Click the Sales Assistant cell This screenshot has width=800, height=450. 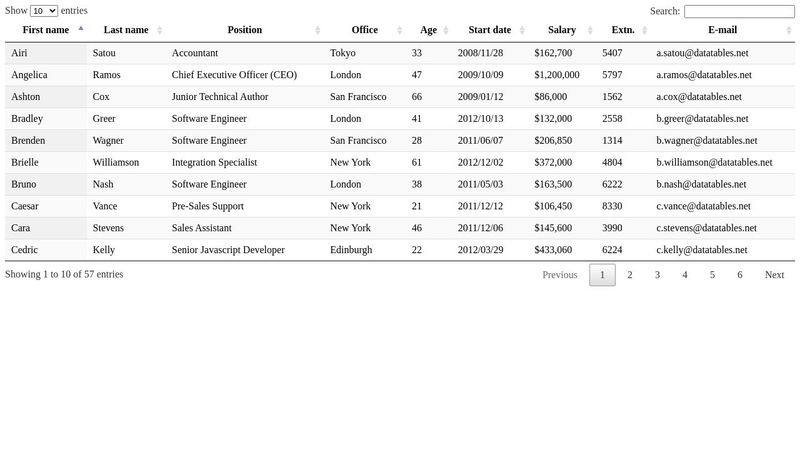coord(245,229)
